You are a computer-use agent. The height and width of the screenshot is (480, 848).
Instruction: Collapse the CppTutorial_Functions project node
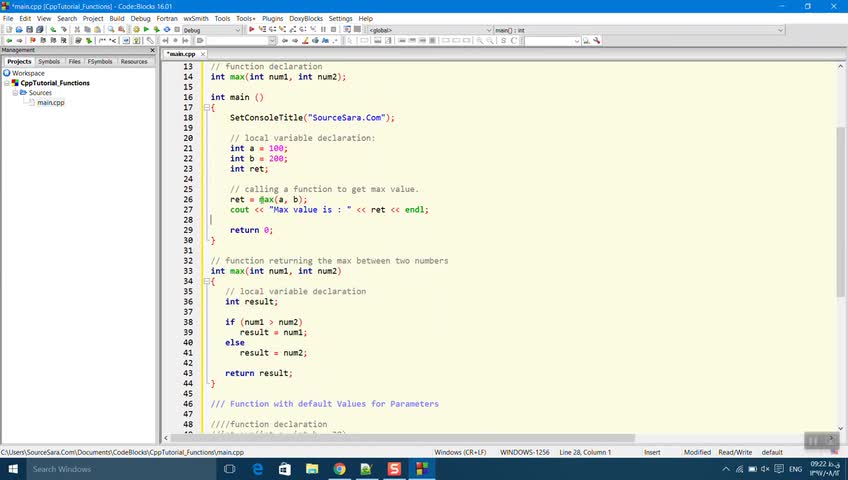pyautogui.click(x=7, y=83)
